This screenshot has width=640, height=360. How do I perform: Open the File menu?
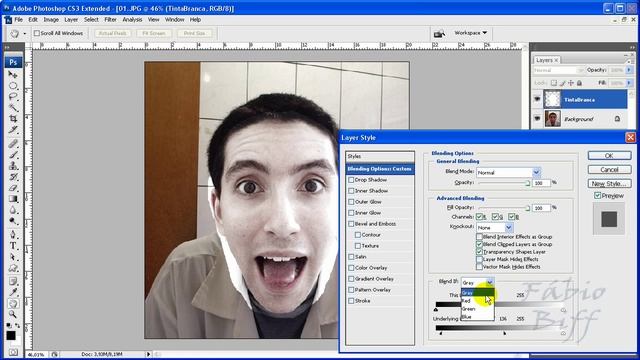[x=19, y=20]
